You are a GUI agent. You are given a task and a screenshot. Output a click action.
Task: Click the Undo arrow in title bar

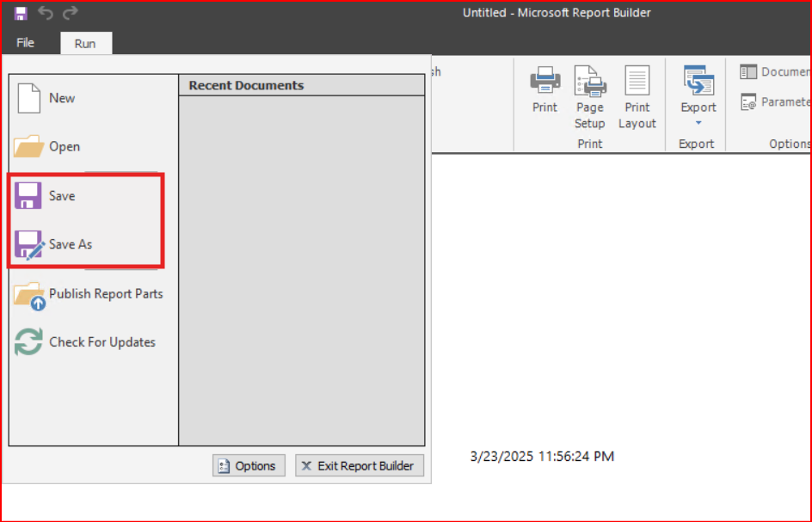pos(46,13)
